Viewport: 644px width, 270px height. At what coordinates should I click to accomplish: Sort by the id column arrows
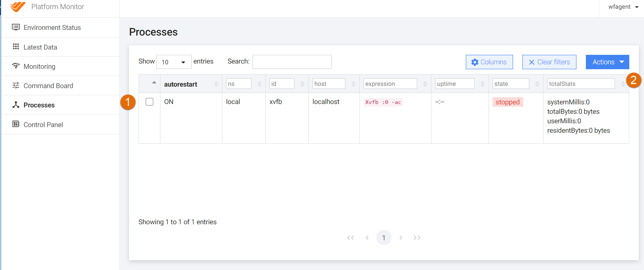tap(302, 84)
